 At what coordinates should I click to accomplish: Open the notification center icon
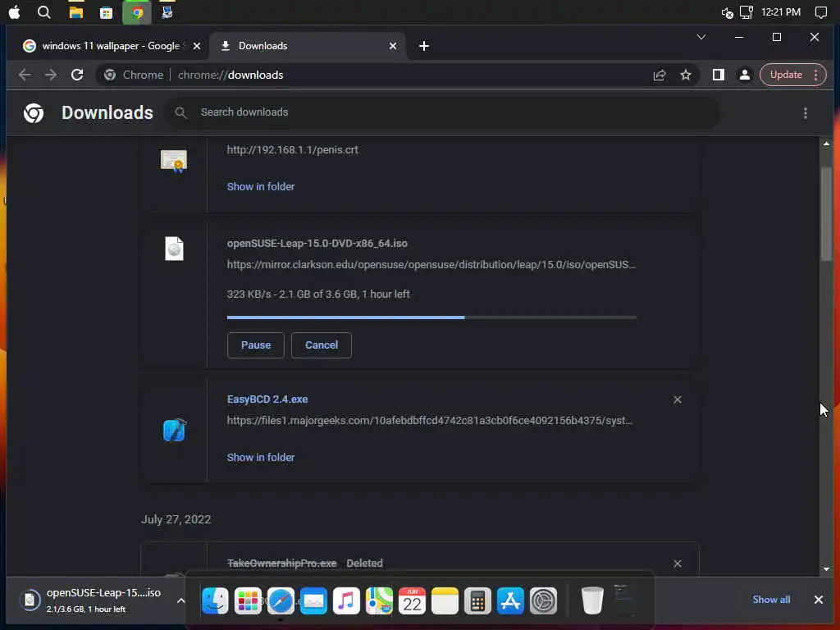820,12
